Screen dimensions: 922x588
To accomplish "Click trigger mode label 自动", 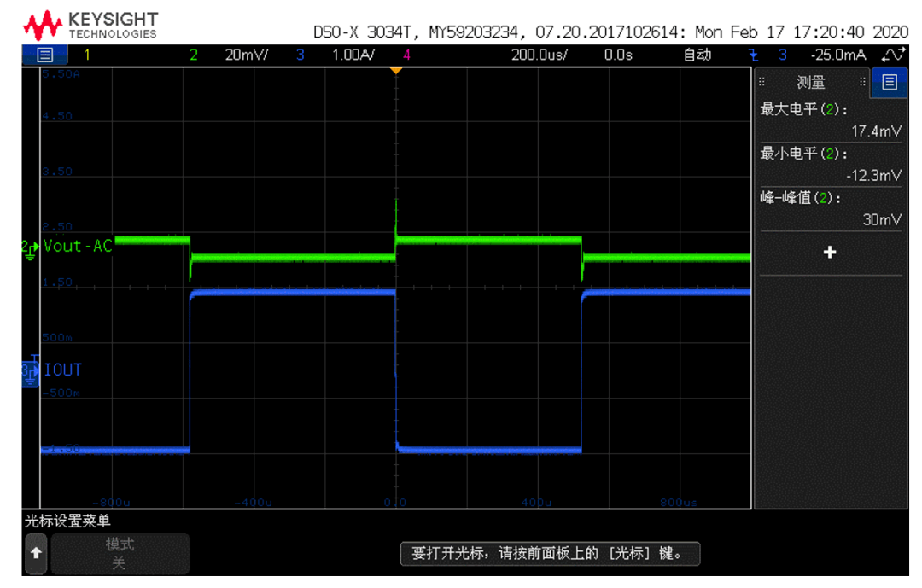I will 697,55.
